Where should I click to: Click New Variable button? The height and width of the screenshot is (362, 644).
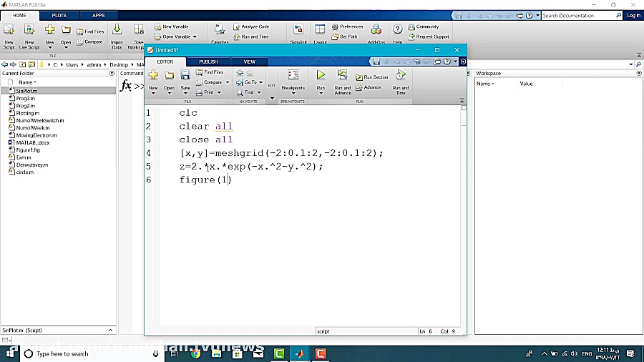click(172, 26)
